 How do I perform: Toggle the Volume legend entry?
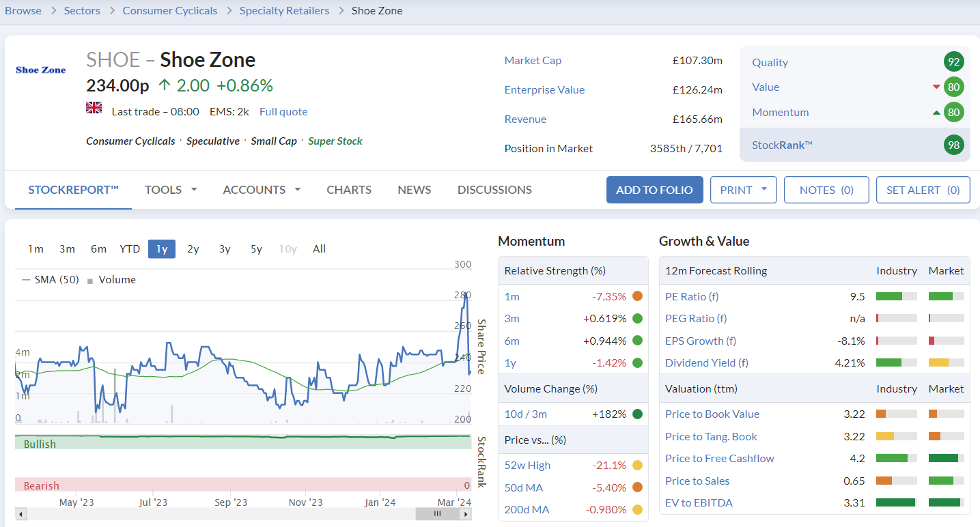tap(111, 280)
